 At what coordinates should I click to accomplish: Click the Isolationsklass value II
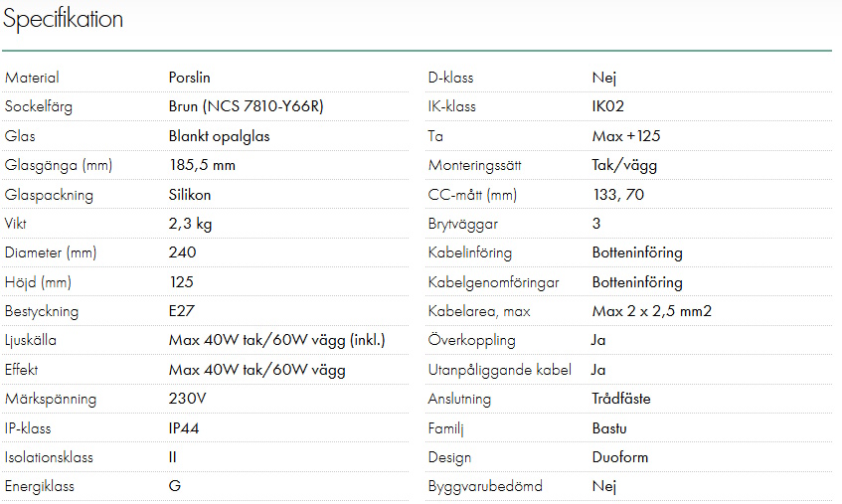tap(172, 457)
